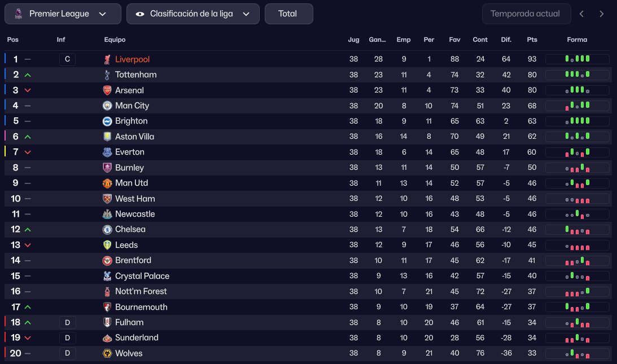The width and height of the screenshot is (617, 364).
Task: Sort table by Pts column header
Action: [x=532, y=40]
